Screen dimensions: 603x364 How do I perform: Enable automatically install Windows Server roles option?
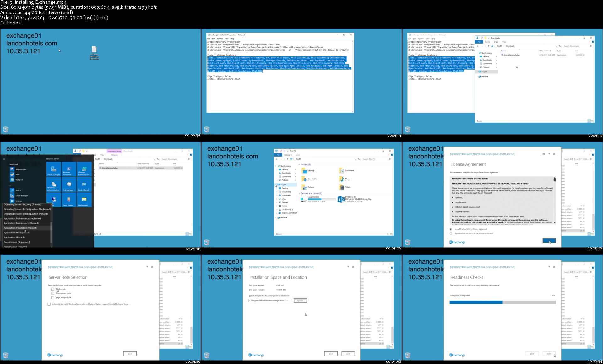click(49, 304)
